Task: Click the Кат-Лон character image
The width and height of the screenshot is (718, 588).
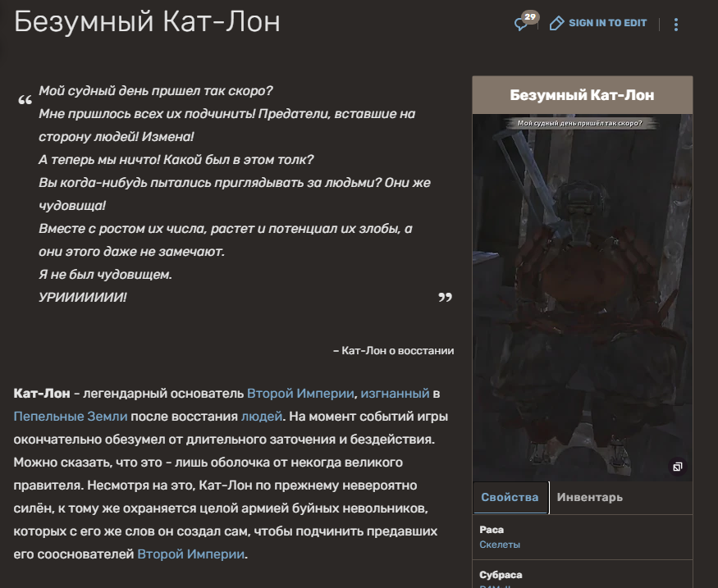Action: [x=583, y=298]
